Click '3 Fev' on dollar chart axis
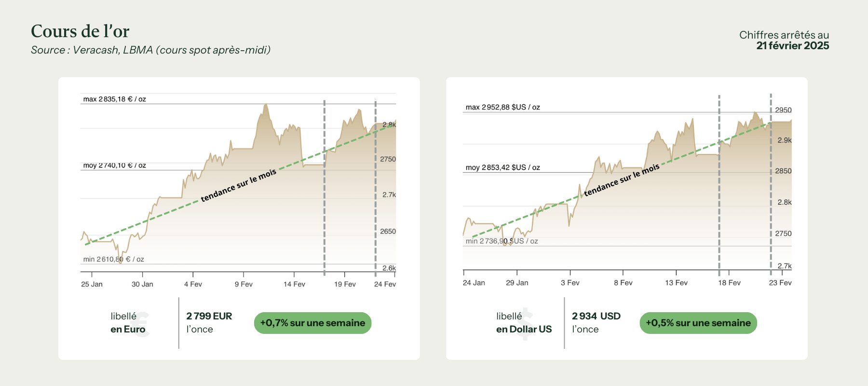868x386 pixels. [570, 283]
